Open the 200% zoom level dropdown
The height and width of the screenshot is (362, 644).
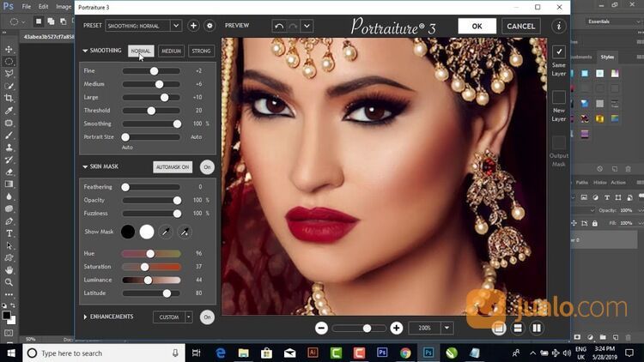pyautogui.click(x=447, y=328)
